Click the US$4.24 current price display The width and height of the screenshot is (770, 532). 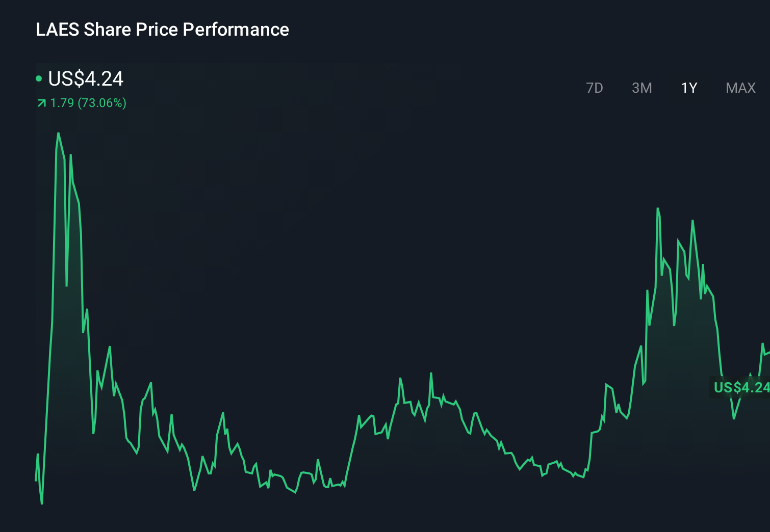pos(85,78)
